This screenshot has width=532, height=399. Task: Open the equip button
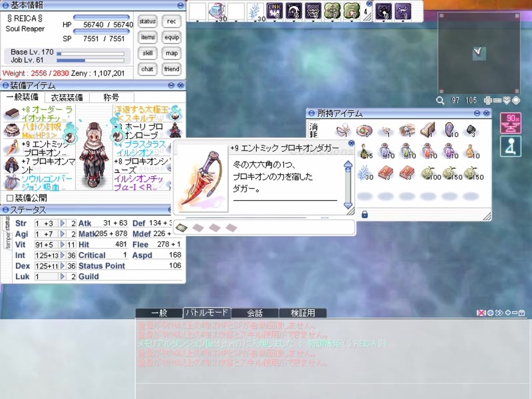click(x=171, y=37)
